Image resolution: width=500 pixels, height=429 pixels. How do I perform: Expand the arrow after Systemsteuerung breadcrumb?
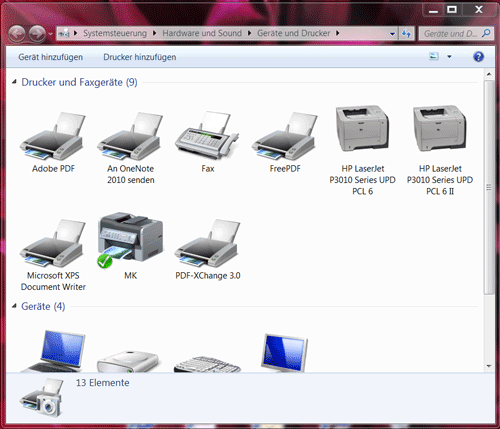154,33
